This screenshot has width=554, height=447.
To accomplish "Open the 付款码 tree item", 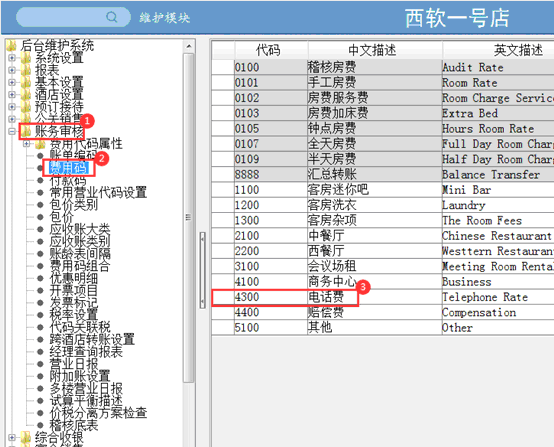I will (x=68, y=181).
